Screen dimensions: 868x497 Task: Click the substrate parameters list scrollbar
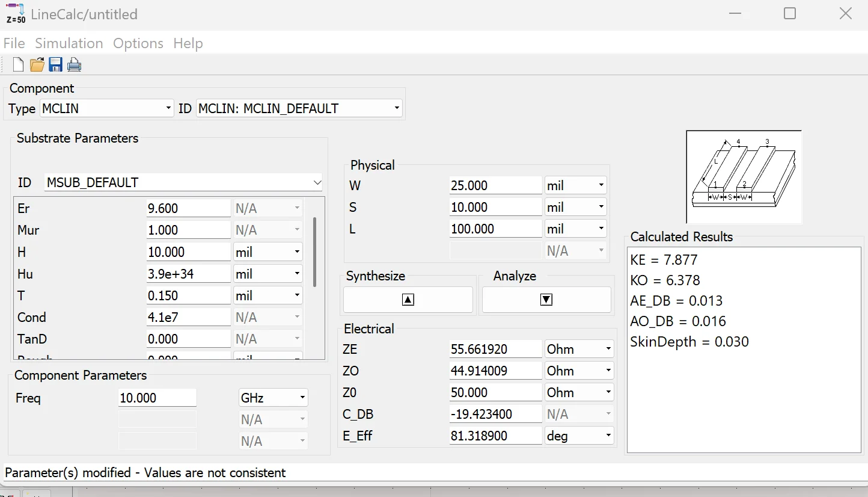click(315, 252)
